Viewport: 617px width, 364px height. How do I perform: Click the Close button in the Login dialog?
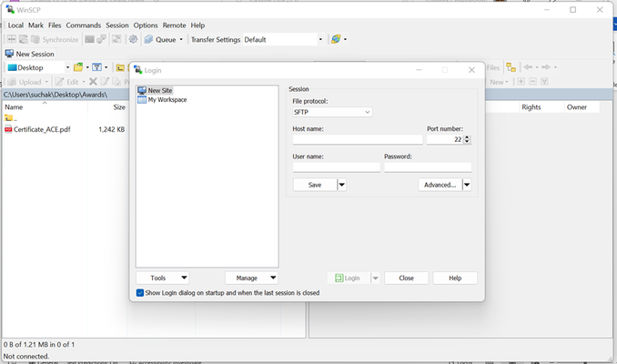point(406,278)
